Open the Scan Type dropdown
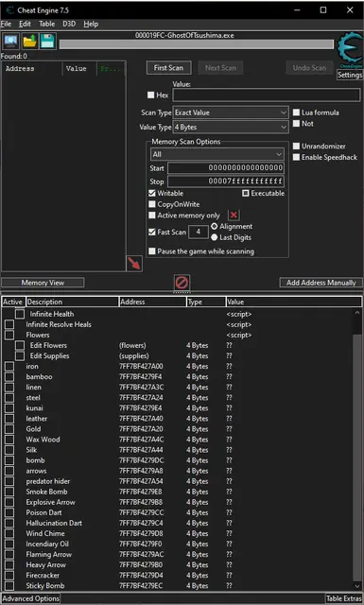This screenshot has width=364, height=605. click(x=231, y=112)
